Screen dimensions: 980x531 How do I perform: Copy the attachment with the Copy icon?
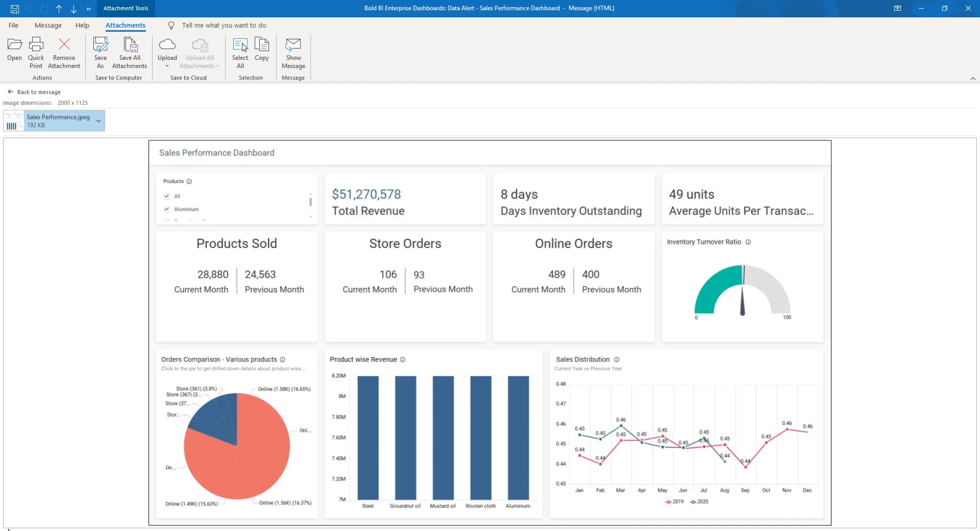click(262, 50)
